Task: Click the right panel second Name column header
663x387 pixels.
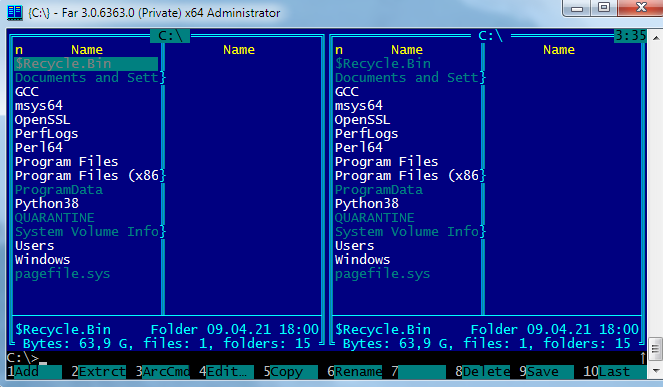Action: point(559,50)
